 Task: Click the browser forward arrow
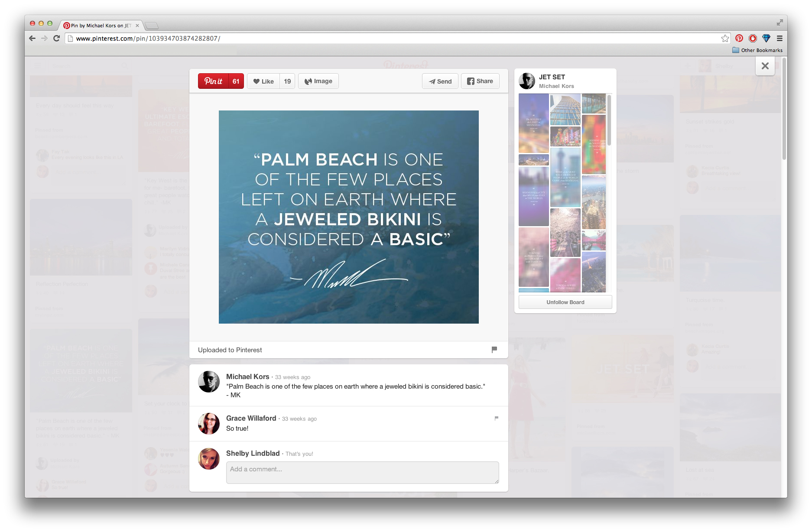pos(44,38)
